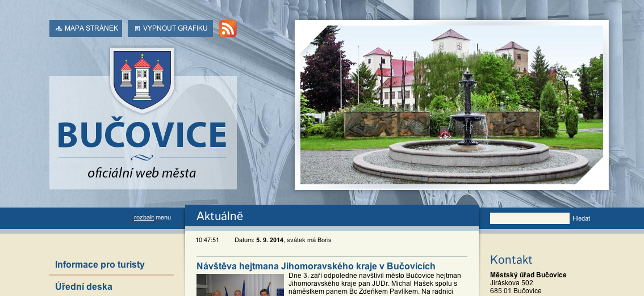Select the Aktuálně section heading
This screenshot has height=296, width=644.
220,216
